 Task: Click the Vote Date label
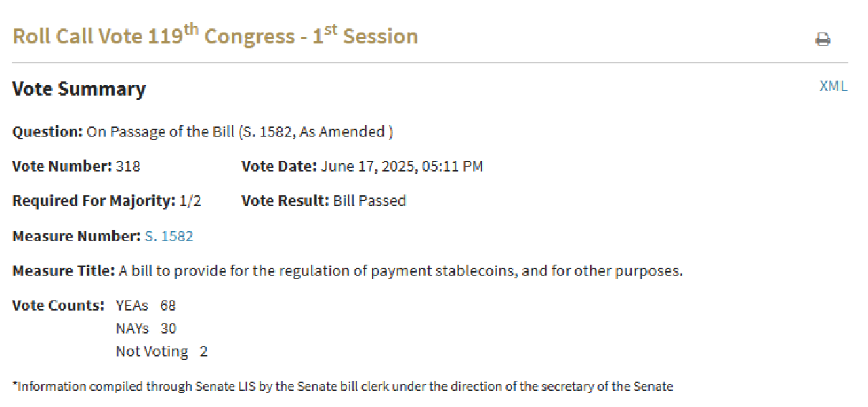278,166
